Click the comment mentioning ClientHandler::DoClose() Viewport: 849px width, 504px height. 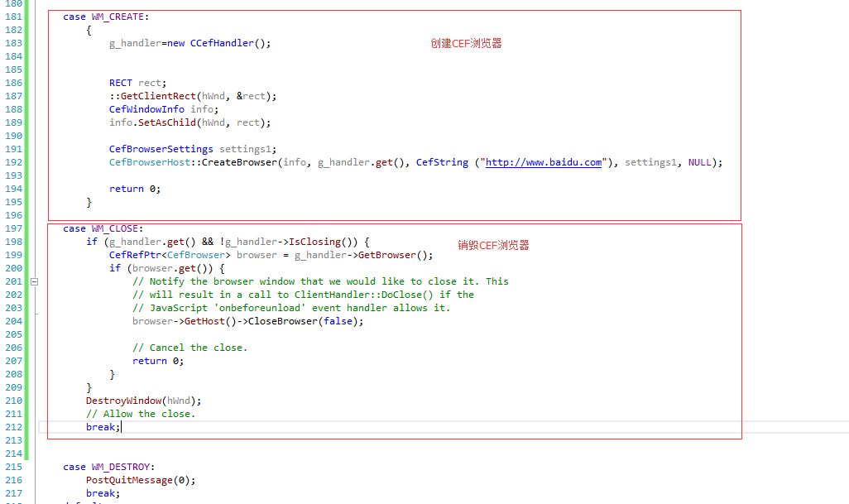[x=303, y=295]
